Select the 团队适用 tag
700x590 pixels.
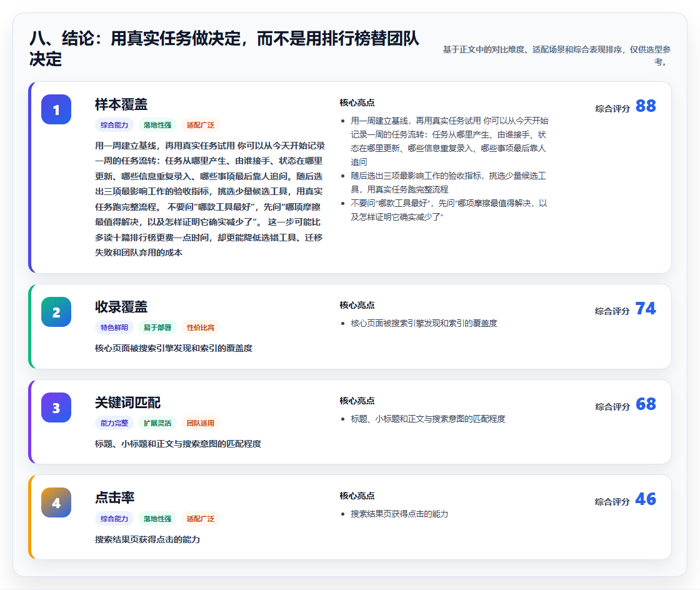point(201,423)
